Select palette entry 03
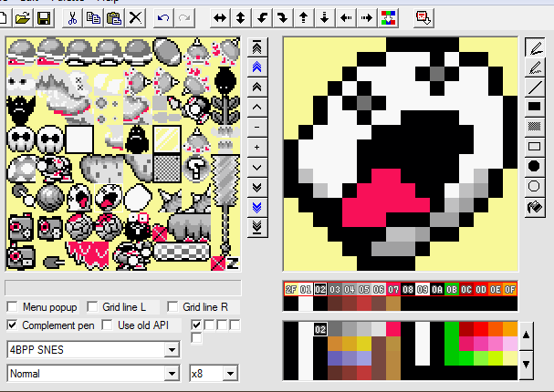Viewport: 554px width, 392px height. point(335,289)
